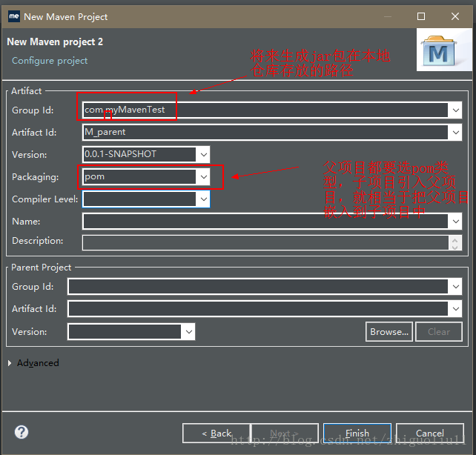Click the Description scroll down arrow

(x=454, y=247)
